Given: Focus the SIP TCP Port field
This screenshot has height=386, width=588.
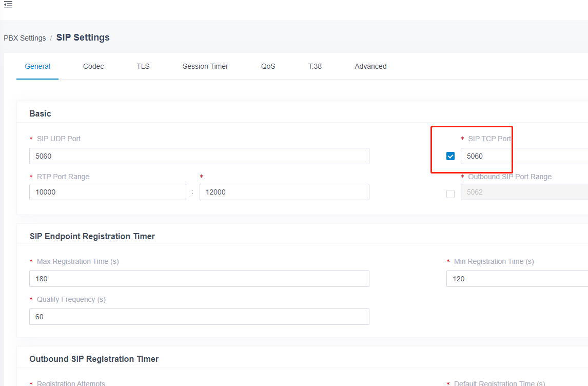Looking at the screenshot, I should click(524, 156).
